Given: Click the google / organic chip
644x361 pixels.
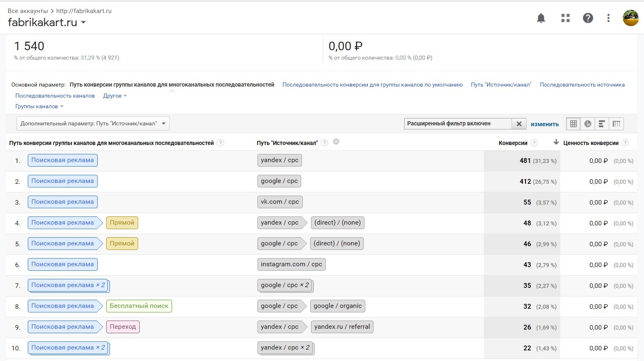Looking at the screenshot, I should point(338,306).
